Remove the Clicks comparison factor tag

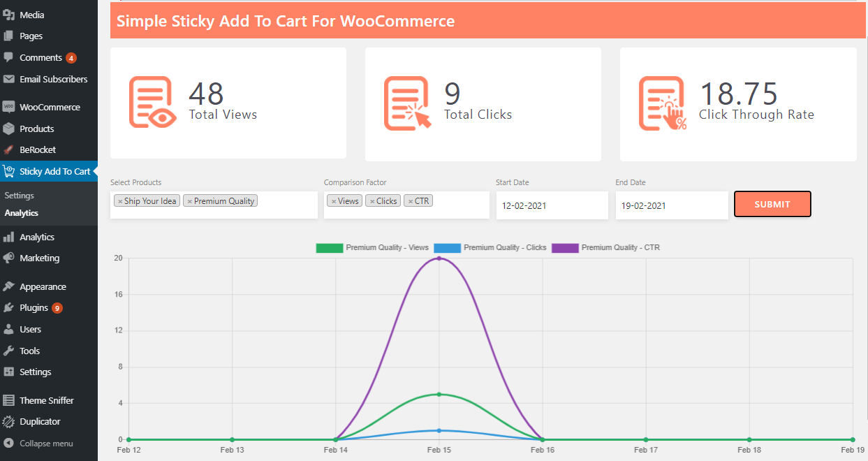pos(372,201)
